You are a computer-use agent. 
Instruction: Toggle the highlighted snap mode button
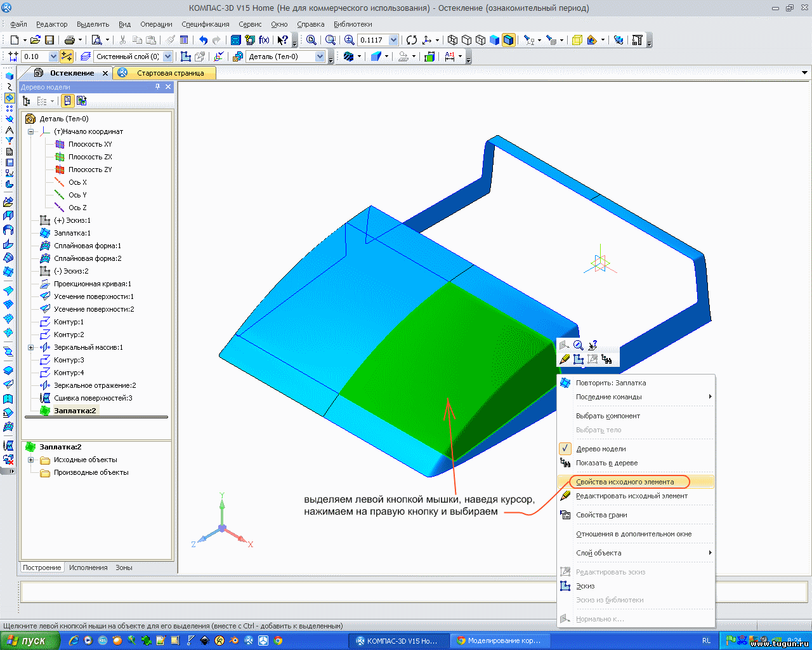click(66, 56)
